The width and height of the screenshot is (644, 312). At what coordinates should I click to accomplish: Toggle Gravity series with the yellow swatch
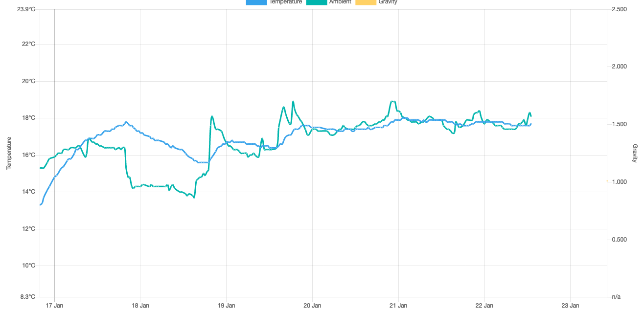(x=366, y=2)
